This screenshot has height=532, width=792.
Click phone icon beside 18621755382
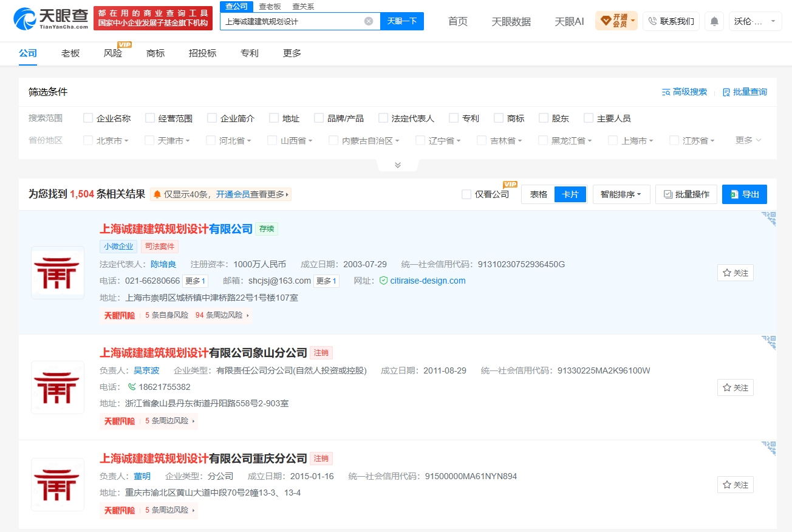(x=132, y=387)
